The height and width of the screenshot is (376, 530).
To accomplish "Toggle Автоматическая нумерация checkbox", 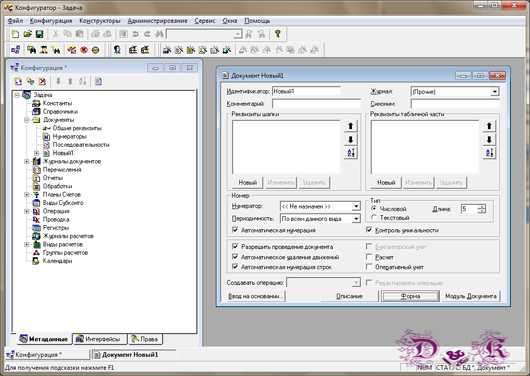I will click(235, 230).
